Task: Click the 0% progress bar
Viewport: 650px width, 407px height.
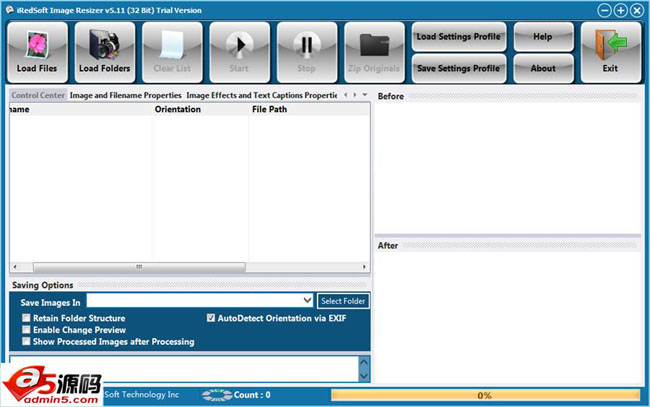Action: point(485,395)
